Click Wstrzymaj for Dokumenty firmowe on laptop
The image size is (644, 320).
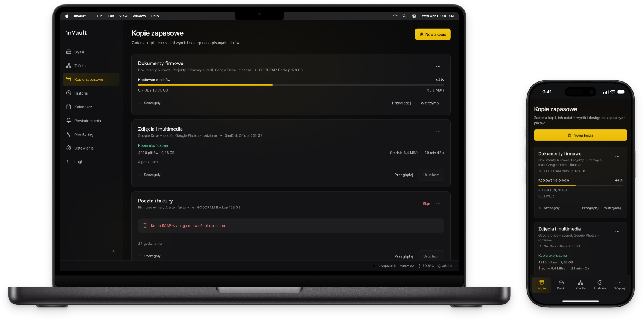coord(430,103)
